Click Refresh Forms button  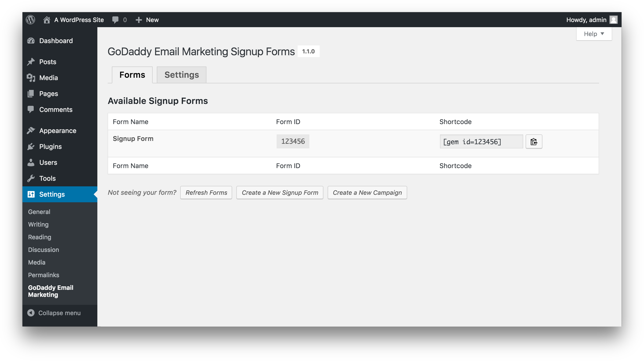click(206, 193)
